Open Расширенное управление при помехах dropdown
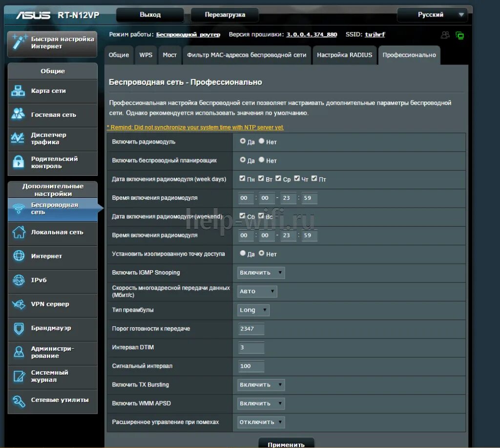Viewport: 500px width, 448px height. point(261,422)
